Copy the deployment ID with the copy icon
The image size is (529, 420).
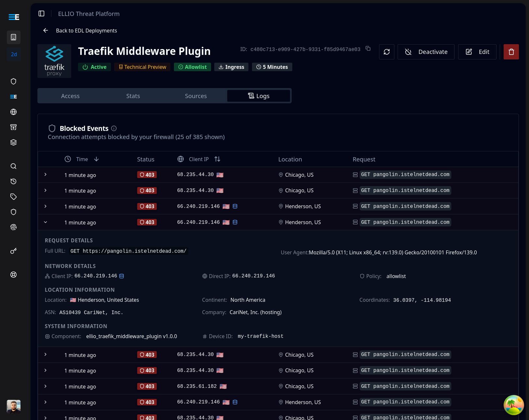click(368, 49)
